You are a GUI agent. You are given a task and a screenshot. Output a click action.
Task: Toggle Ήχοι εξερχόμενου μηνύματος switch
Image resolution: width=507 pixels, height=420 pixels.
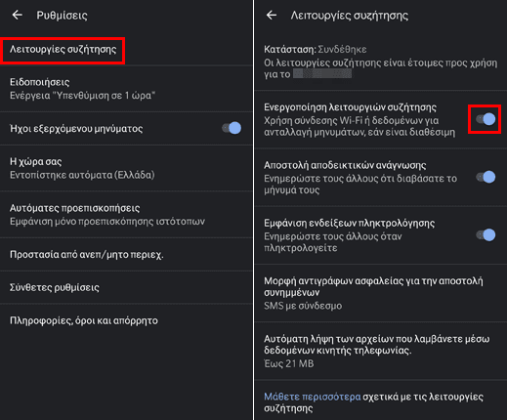click(x=232, y=128)
